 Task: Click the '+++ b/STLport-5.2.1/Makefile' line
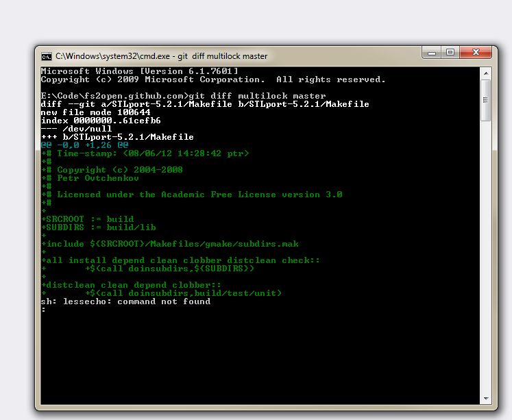click(x=117, y=137)
